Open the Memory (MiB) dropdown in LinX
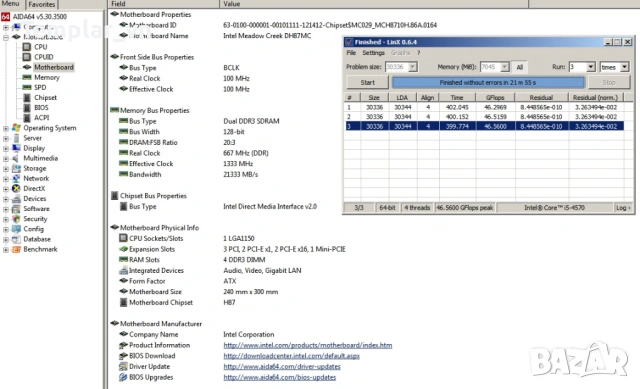640x389 pixels. (x=505, y=67)
